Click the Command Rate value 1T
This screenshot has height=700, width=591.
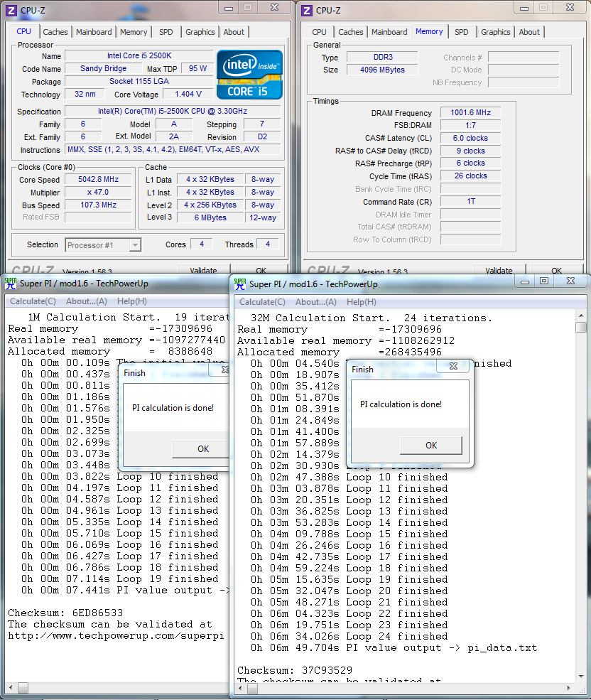coord(470,201)
